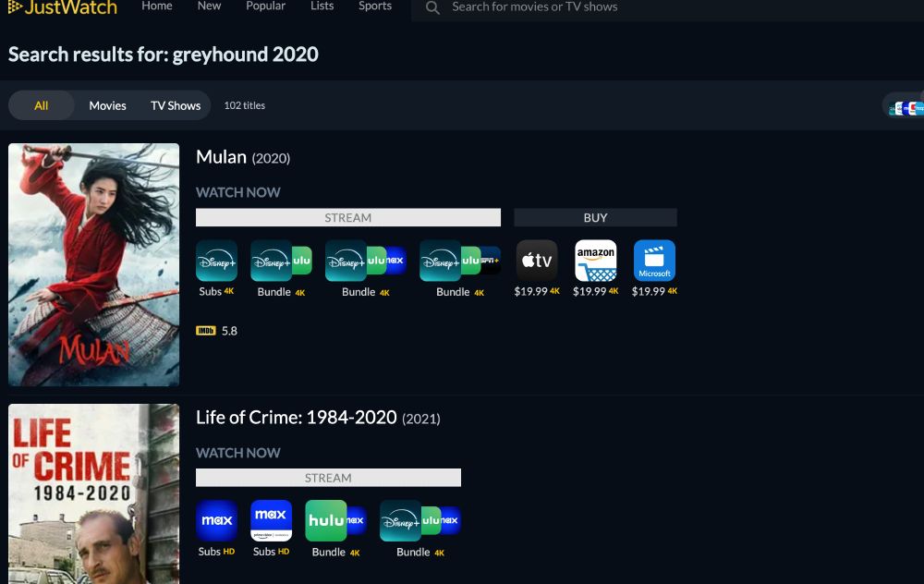Screen dimensions: 924x584
Task: Open Lists in navigation
Action: click(x=322, y=6)
